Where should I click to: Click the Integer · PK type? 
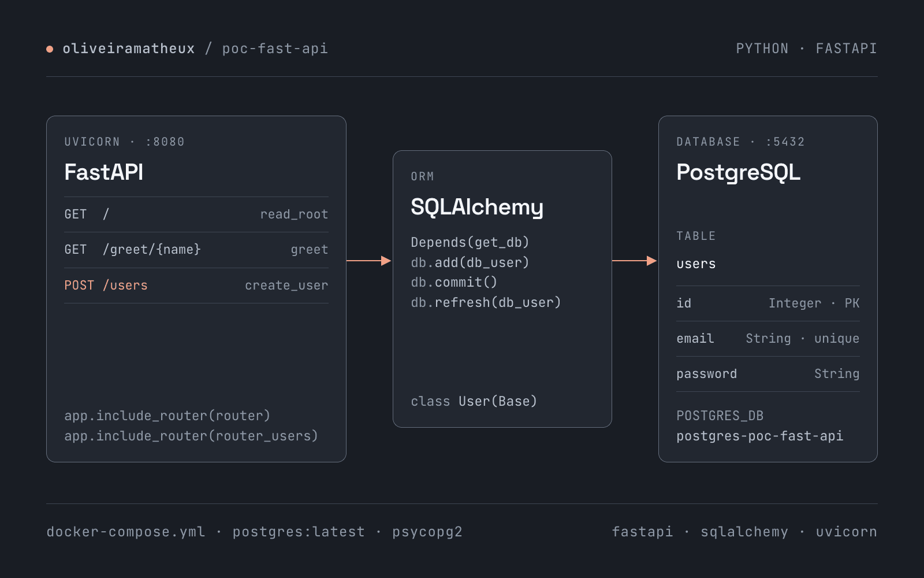pyautogui.click(x=814, y=303)
